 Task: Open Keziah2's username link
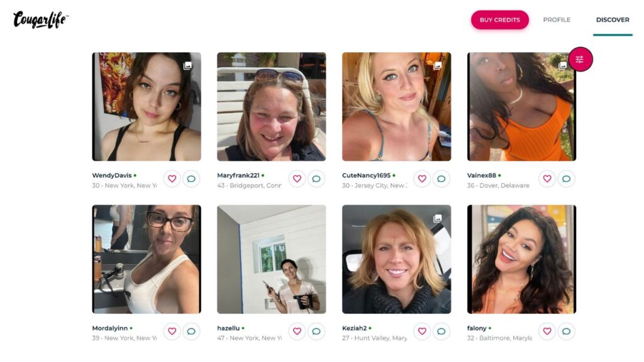(354, 328)
